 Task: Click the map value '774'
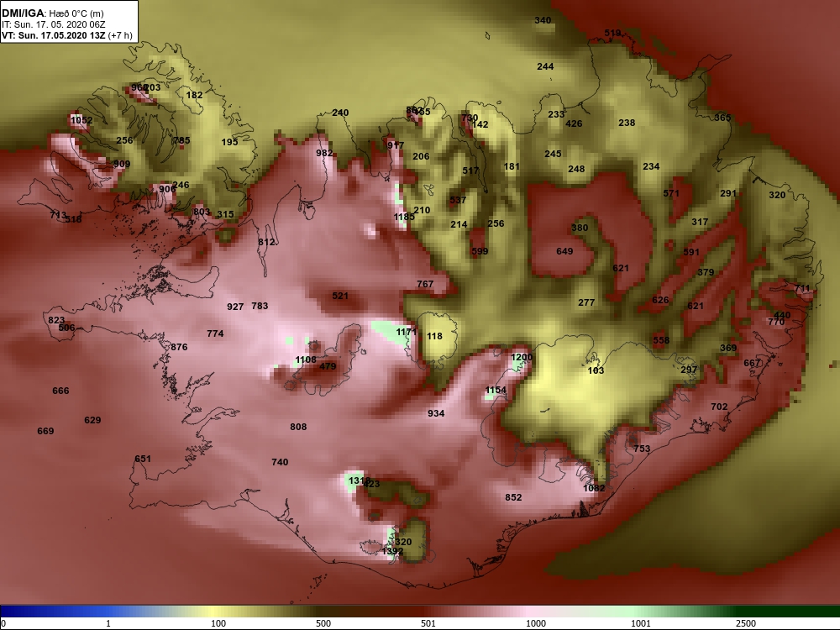215,333
